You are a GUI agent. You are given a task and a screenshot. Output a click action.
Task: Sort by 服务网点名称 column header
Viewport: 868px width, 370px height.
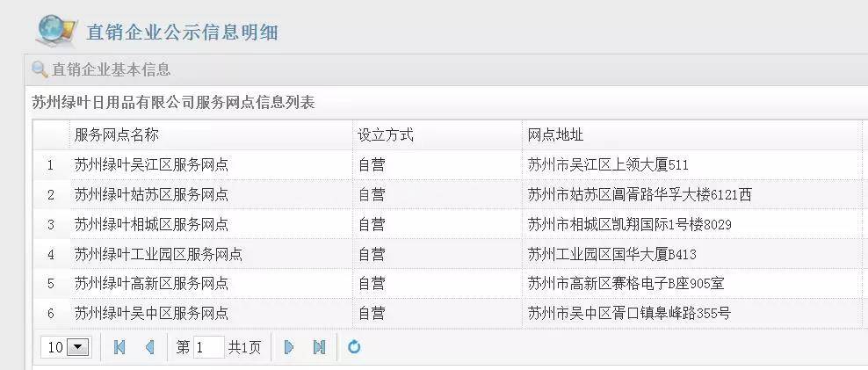pos(117,135)
